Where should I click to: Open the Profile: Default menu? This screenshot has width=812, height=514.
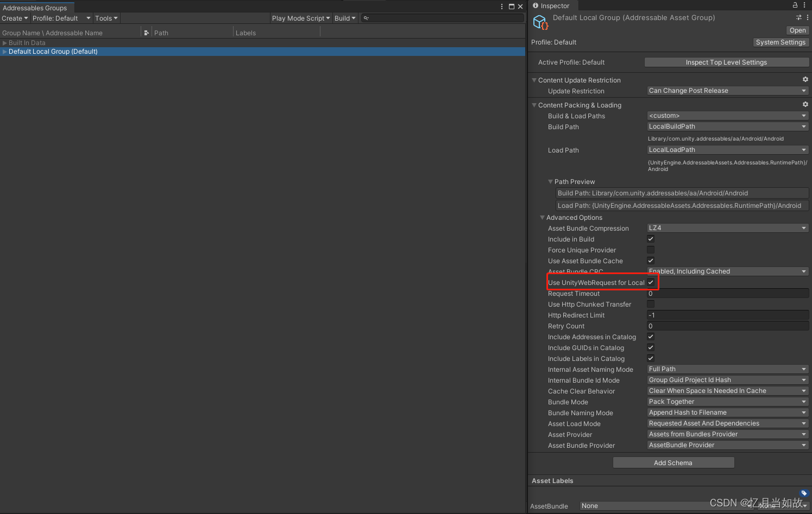coord(61,18)
